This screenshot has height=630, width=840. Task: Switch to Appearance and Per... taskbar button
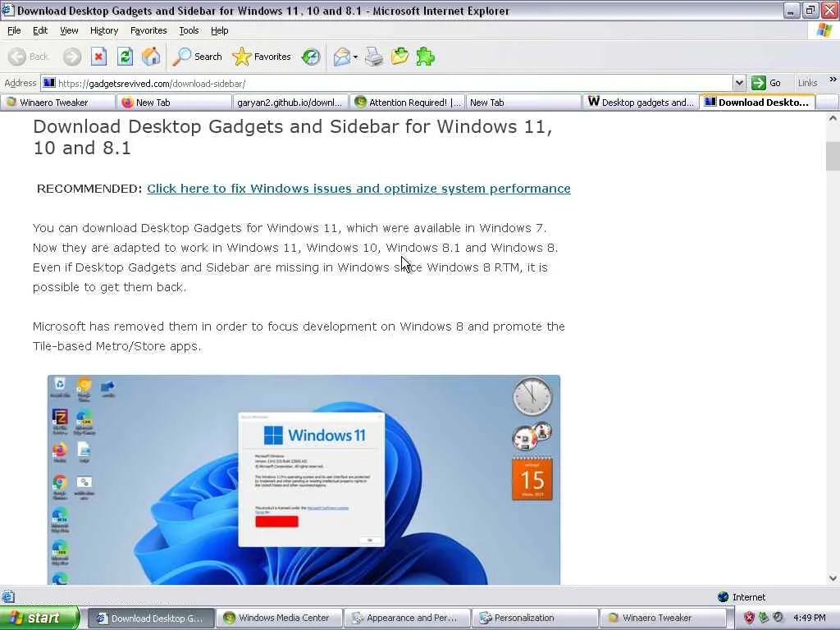(x=407, y=618)
